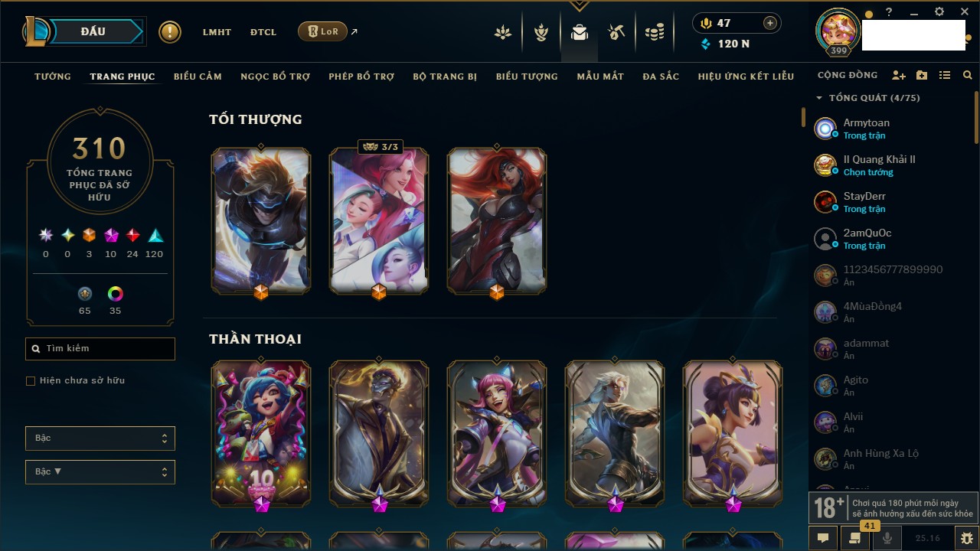Open the LoR link button
The height and width of the screenshot is (551, 980).
click(322, 31)
